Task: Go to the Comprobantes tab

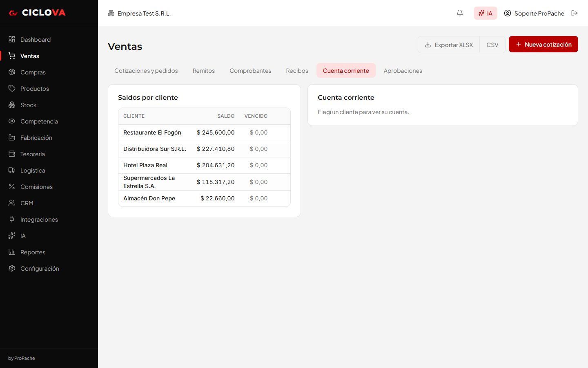Action: (250, 71)
